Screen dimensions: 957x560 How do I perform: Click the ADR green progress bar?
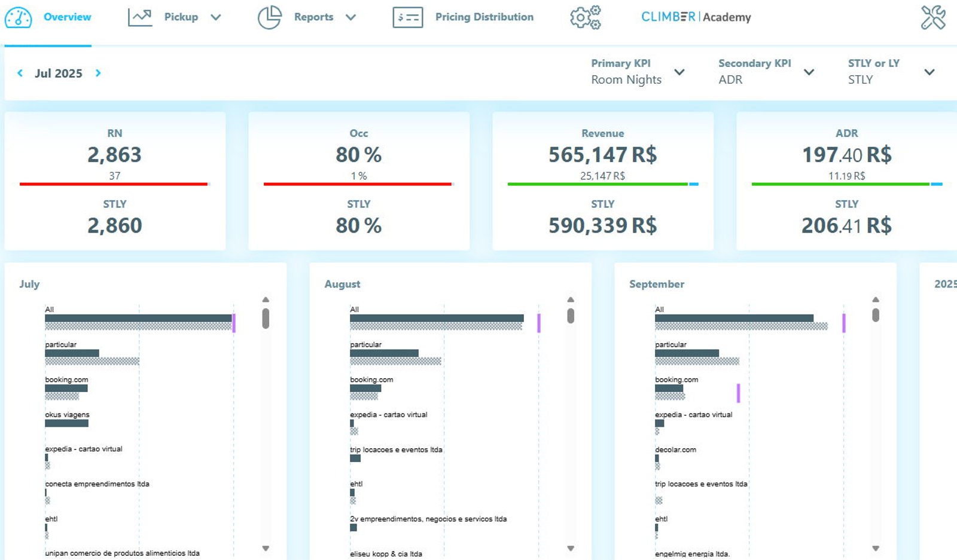(840, 184)
